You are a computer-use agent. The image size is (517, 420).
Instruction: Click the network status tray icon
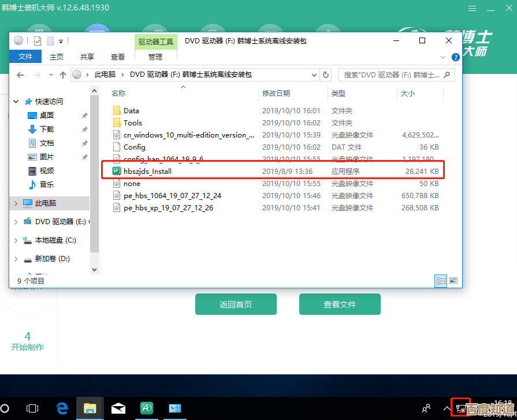(460, 408)
